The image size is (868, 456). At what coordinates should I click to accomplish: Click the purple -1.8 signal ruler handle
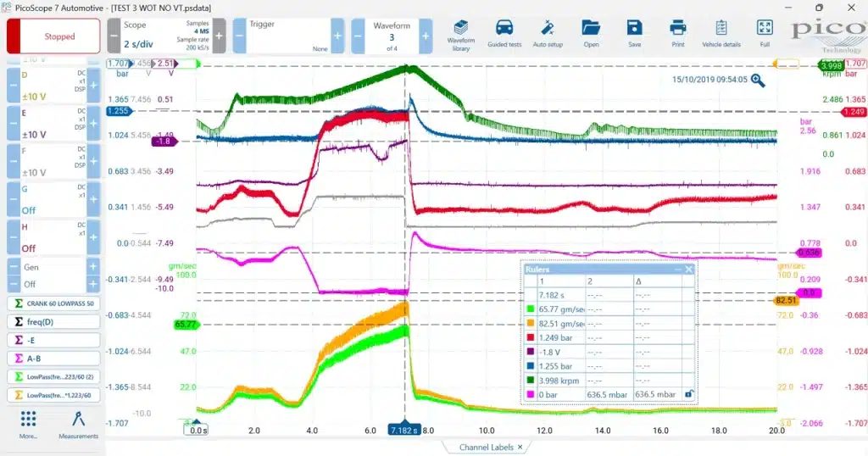pyautogui.click(x=164, y=141)
